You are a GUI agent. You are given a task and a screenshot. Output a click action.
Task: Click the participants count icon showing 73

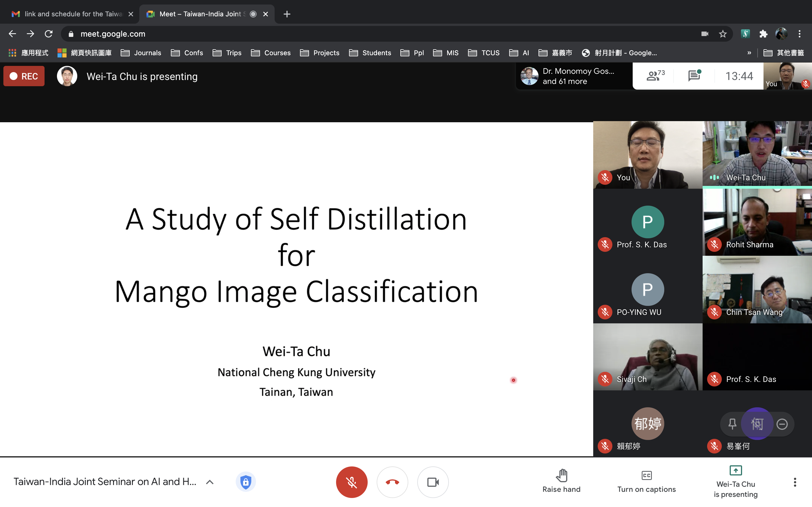pos(654,75)
